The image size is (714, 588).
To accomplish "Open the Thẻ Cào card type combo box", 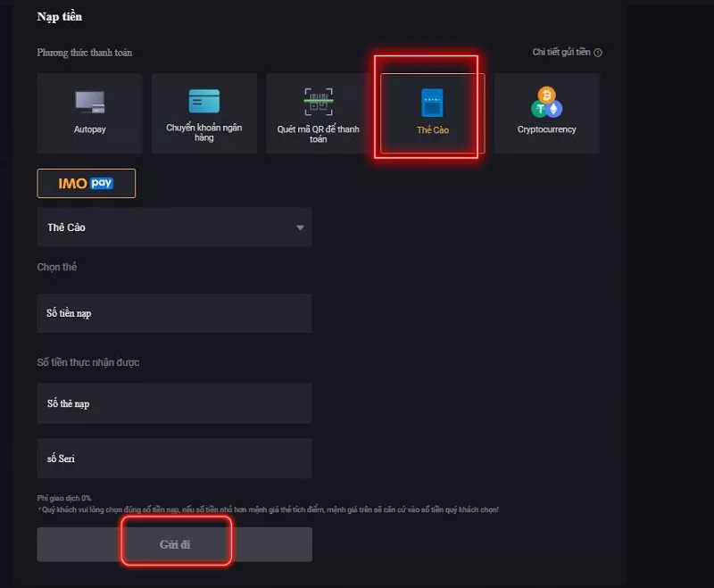I will [x=174, y=228].
